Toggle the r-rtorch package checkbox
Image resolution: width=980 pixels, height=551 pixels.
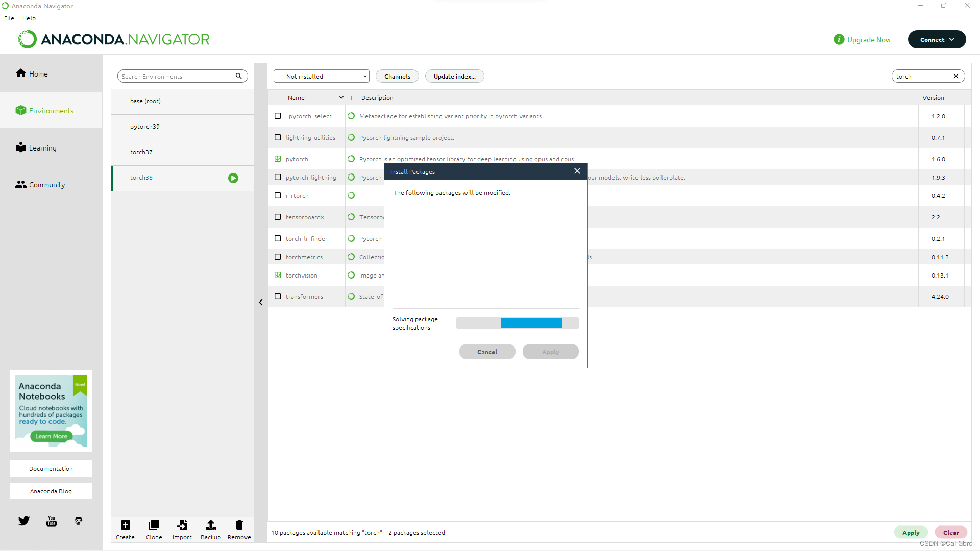(278, 195)
